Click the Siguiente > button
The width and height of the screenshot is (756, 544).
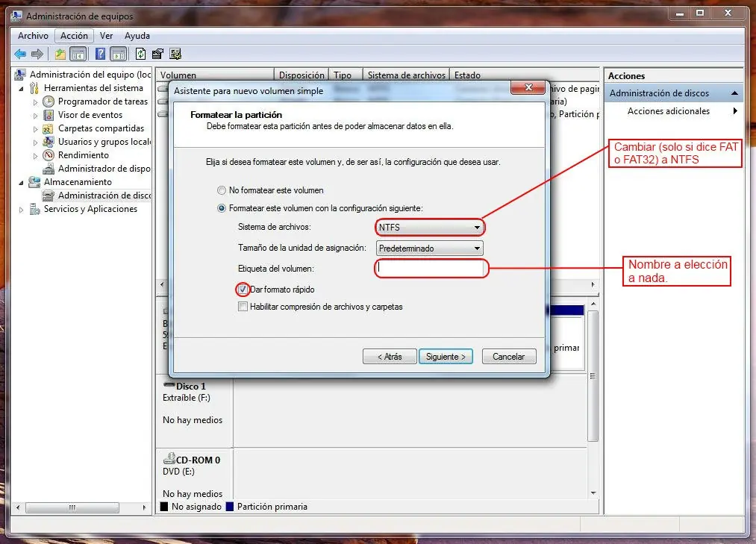tap(446, 357)
